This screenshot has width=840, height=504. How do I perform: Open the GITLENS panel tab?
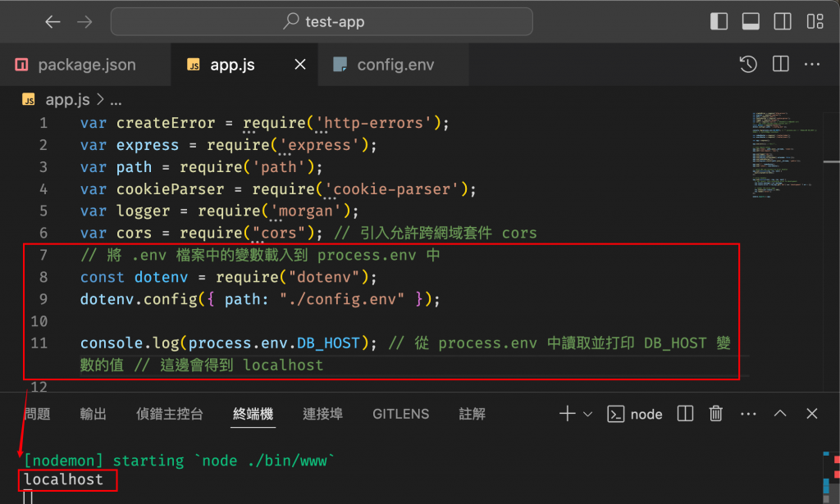(x=400, y=414)
